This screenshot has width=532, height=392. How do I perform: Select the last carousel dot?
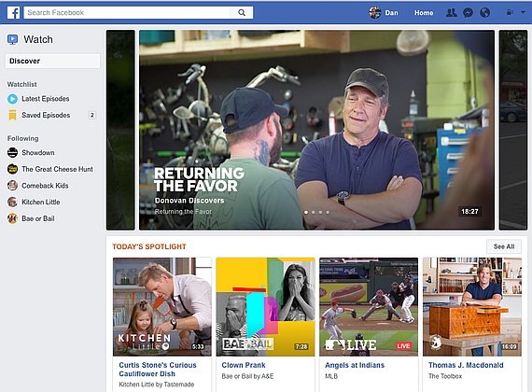(328, 213)
